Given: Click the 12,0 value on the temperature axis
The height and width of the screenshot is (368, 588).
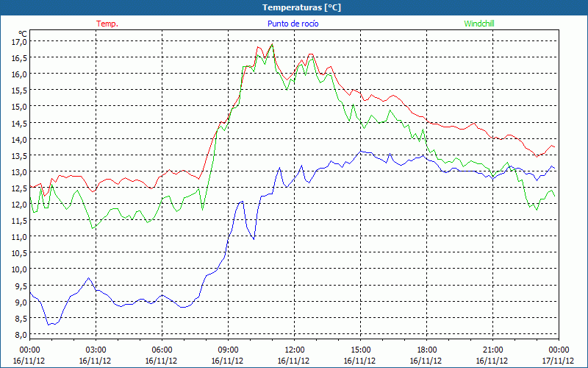Looking at the screenshot, I should 19,205.
